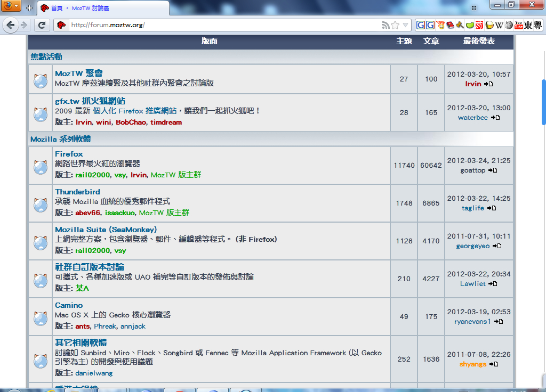
Task: Bookmark this page with the star
Action: point(395,25)
